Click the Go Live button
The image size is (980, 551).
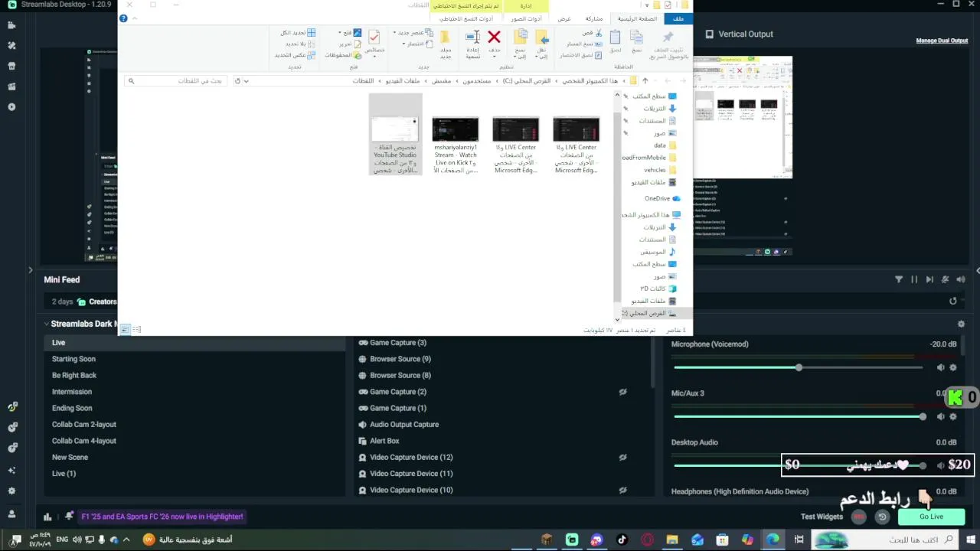[x=931, y=517]
